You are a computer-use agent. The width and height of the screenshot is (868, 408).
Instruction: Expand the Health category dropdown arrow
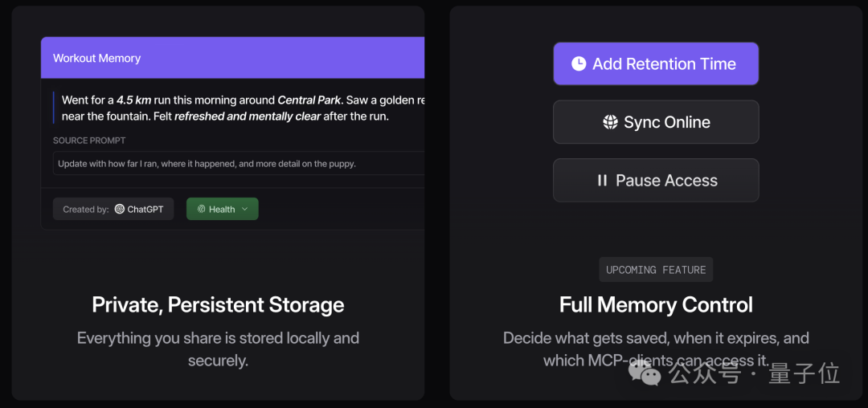[x=245, y=210]
